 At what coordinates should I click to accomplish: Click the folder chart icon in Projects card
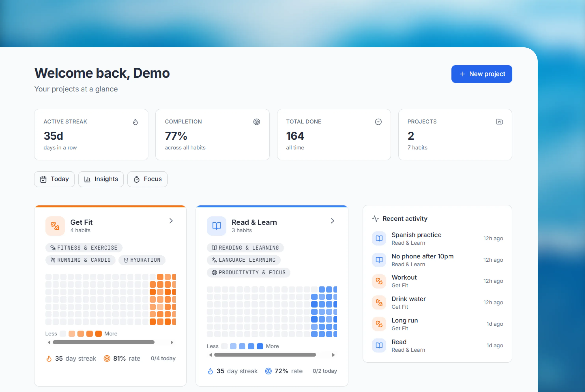(499, 122)
